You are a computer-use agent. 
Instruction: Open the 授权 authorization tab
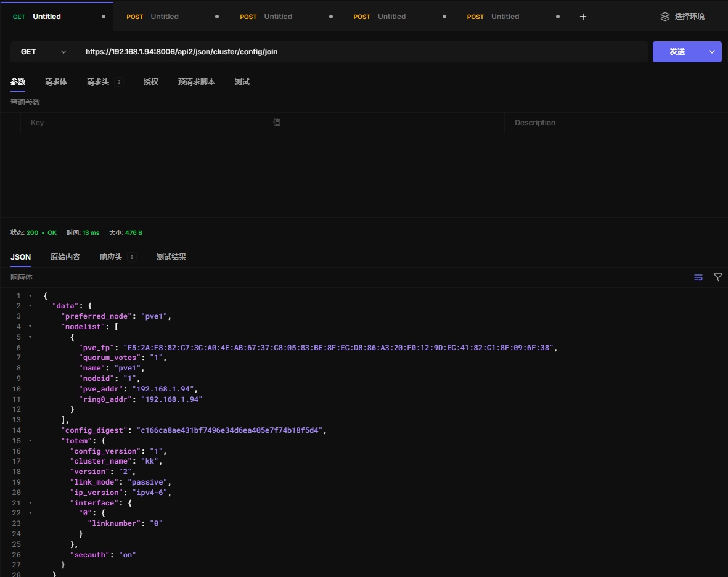151,82
